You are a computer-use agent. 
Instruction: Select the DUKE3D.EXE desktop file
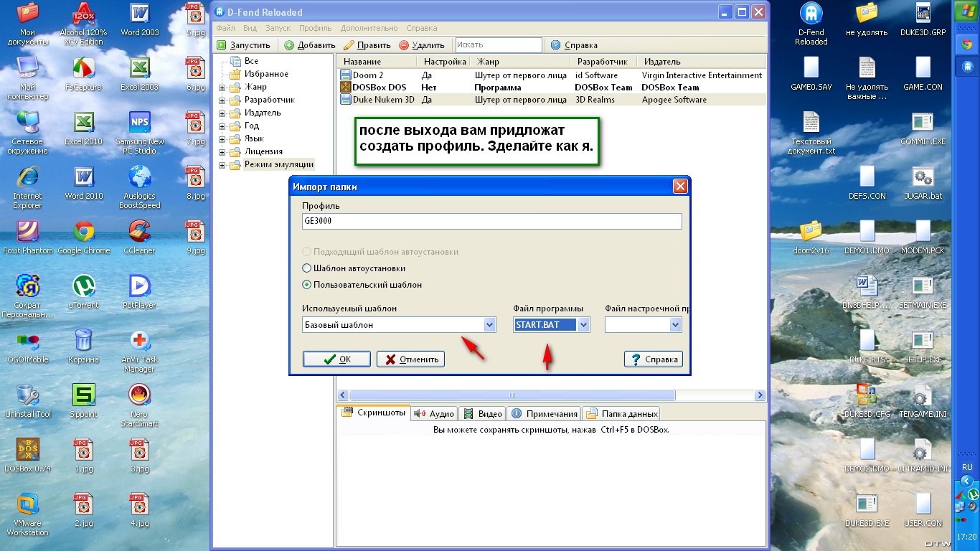coord(867,509)
